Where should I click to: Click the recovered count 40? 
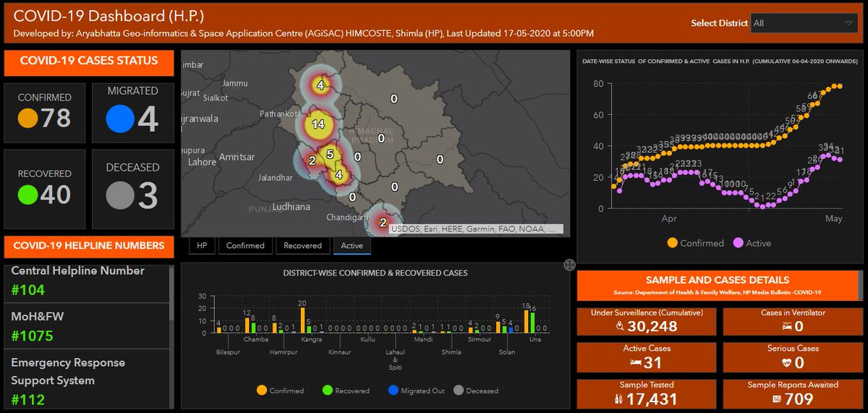pos(56,195)
